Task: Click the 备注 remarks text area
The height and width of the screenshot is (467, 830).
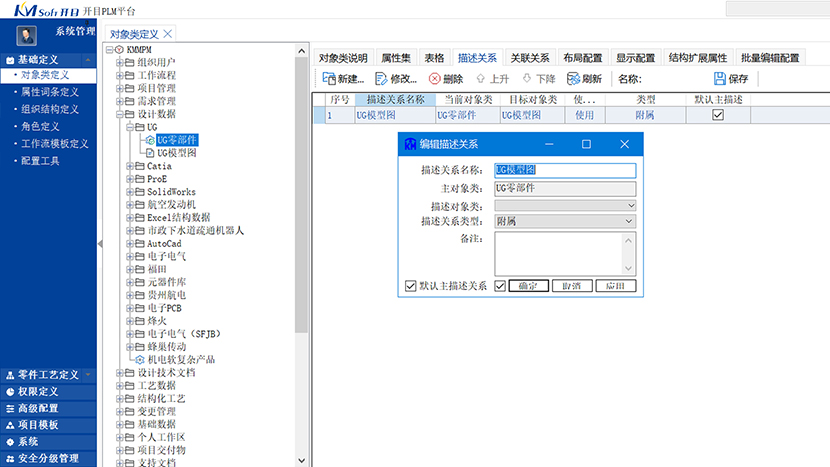Action: pyautogui.click(x=558, y=253)
